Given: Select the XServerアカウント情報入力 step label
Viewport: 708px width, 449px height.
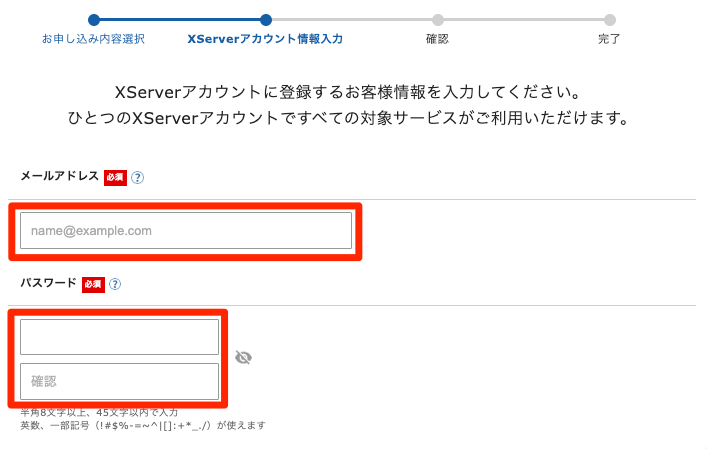Looking at the screenshot, I should click(265, 39).
